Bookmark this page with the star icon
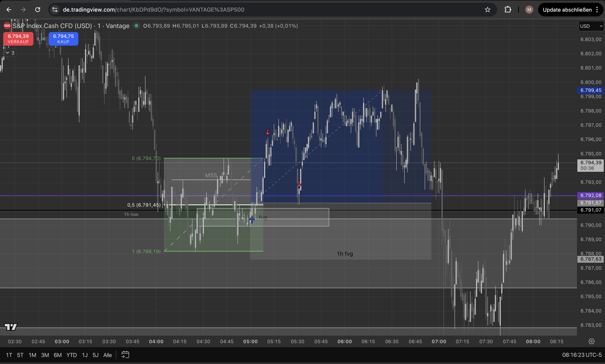The image size is (605, 364). (488, 10)
